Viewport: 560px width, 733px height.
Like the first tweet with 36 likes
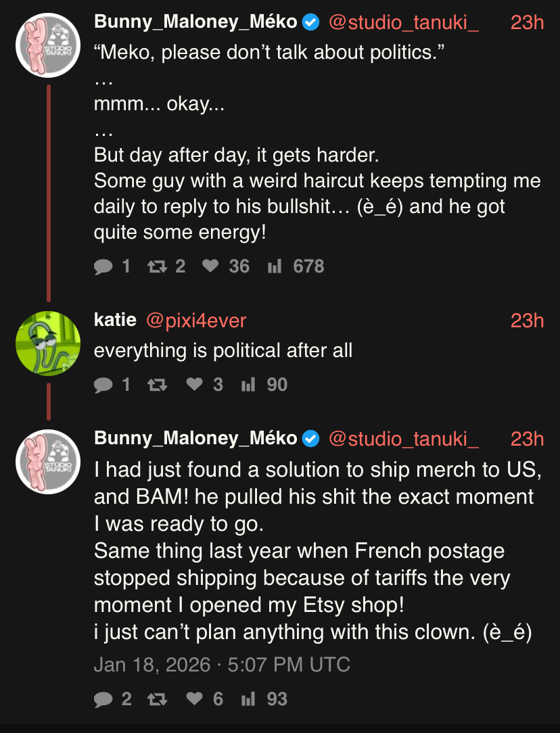click(x=210, y=266)
